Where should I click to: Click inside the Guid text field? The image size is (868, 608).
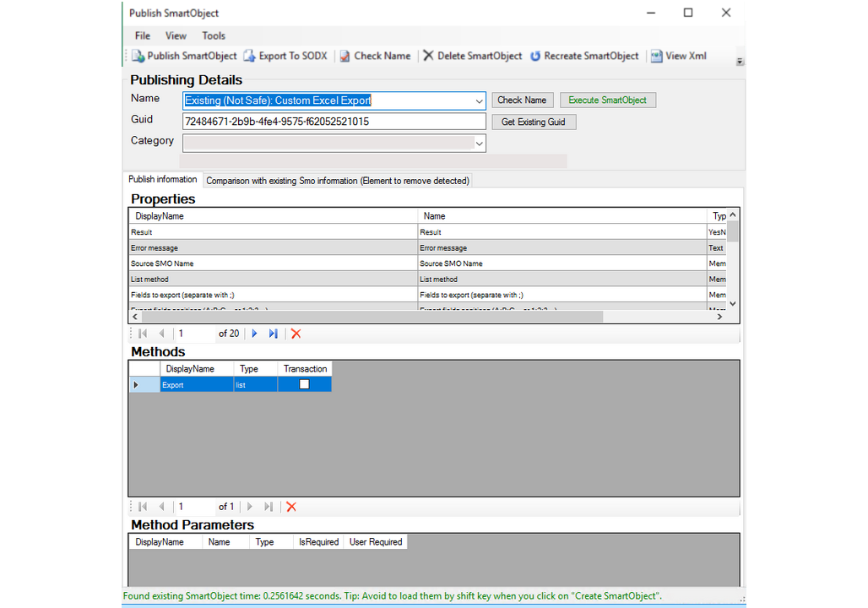[334, 122]
